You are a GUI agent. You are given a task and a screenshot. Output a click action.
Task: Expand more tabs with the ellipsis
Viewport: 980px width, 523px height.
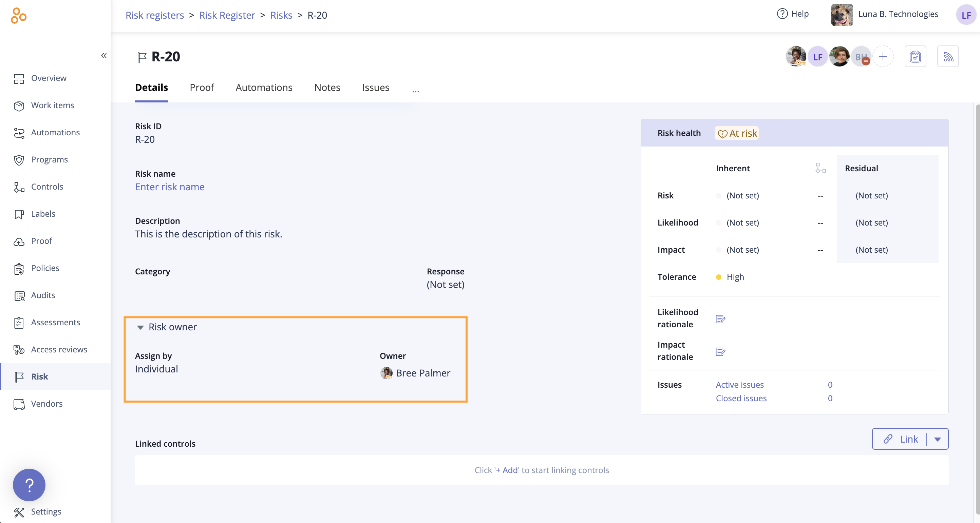pos(415,91)
